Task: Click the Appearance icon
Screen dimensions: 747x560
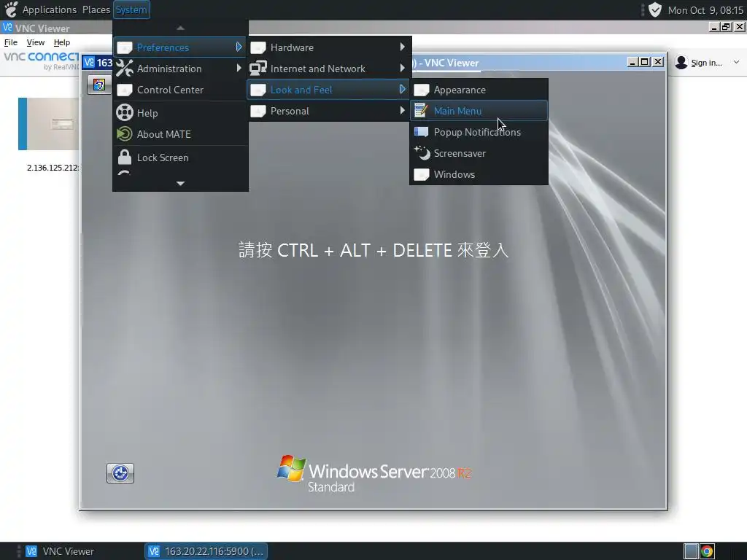Action: tap(422, 90)
